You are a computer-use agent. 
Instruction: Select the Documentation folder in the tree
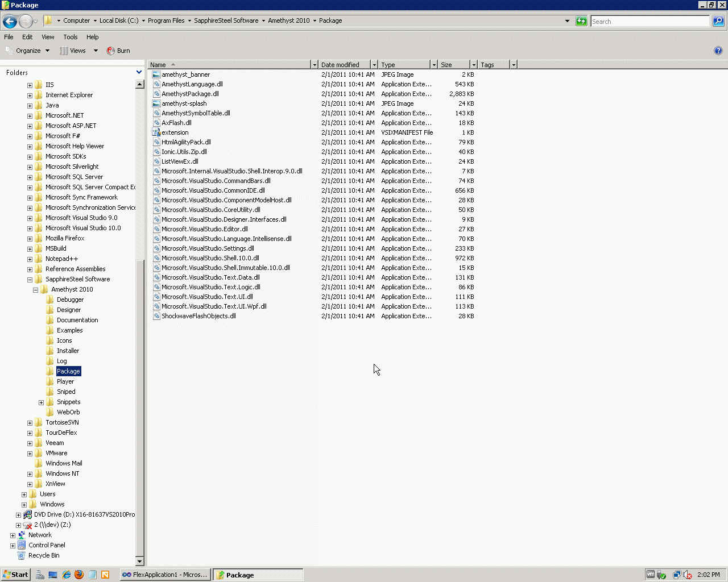point(77,320)
